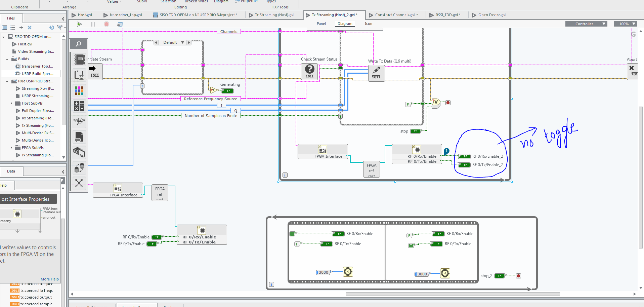Collapse the Files pane with arrow
This screenshot has height=307, width=644.
pyautogui.click(x=63, y=18)
